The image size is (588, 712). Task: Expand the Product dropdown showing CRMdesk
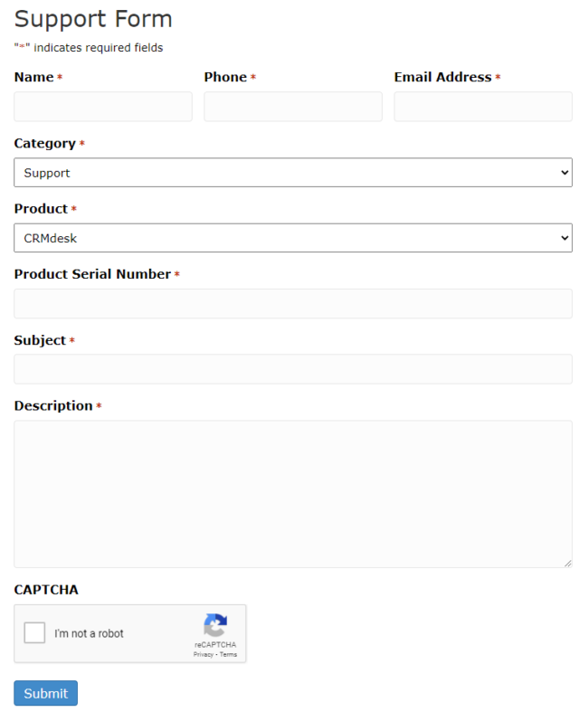[293, 238]
